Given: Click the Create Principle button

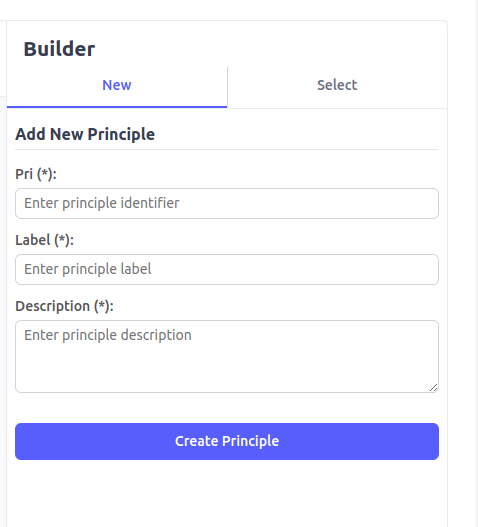Looking at the screenshot, I should tap(227, 441).
